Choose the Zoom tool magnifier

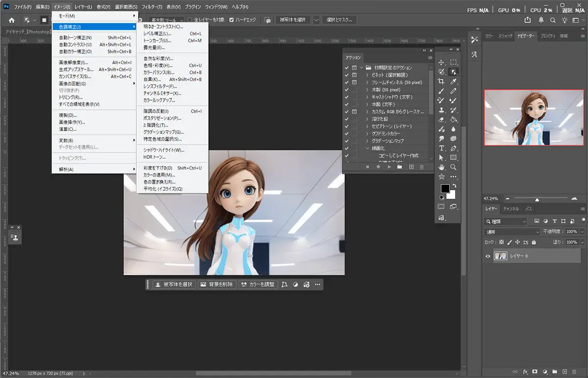click(454, 167)
